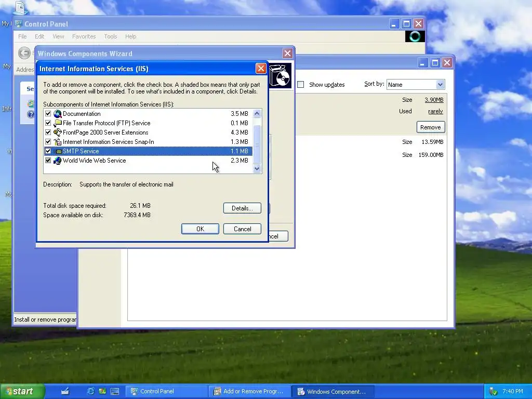Close the Internet Information Services (IIS) dialog
The image size is (532, 399).
pyautogui.click(x=261, y=69)
